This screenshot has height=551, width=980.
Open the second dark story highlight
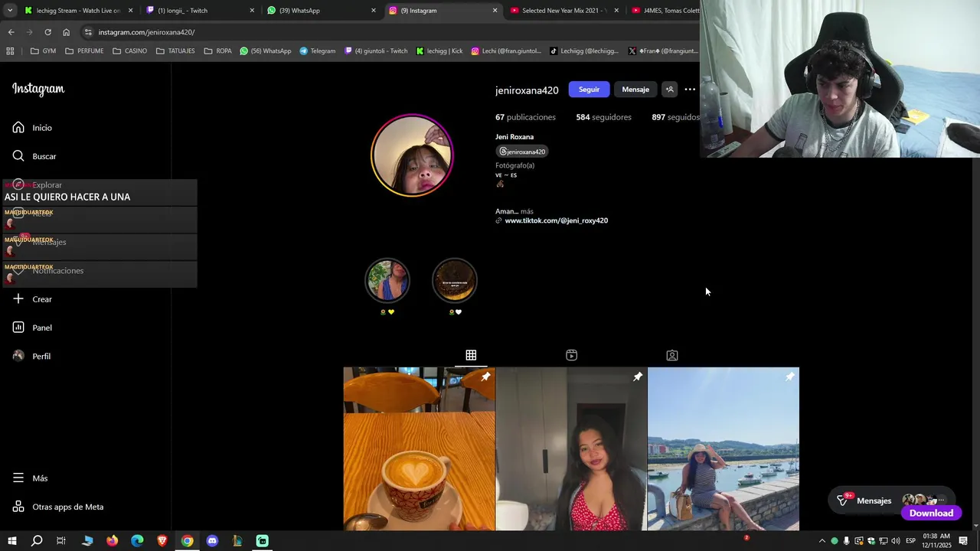click(x=455, y=280)
